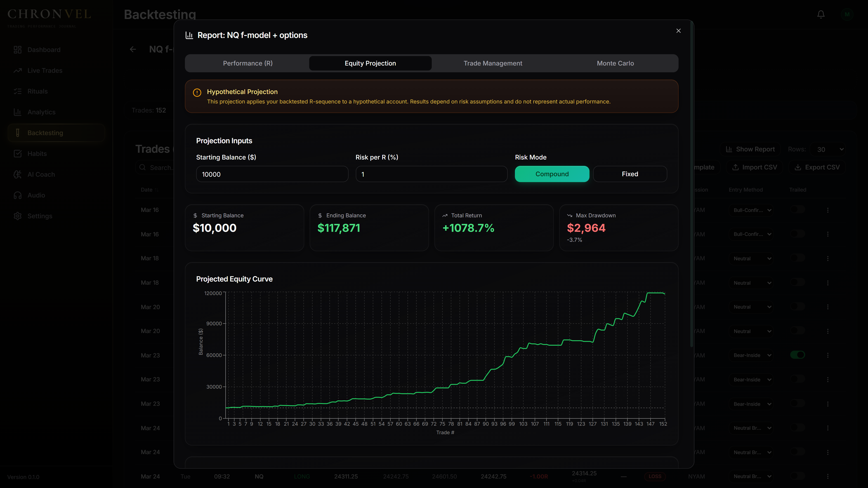The width and height of the screenshot is (868, 488).
Task: Click the Starting Balance input field
Action: coord(272,174)
